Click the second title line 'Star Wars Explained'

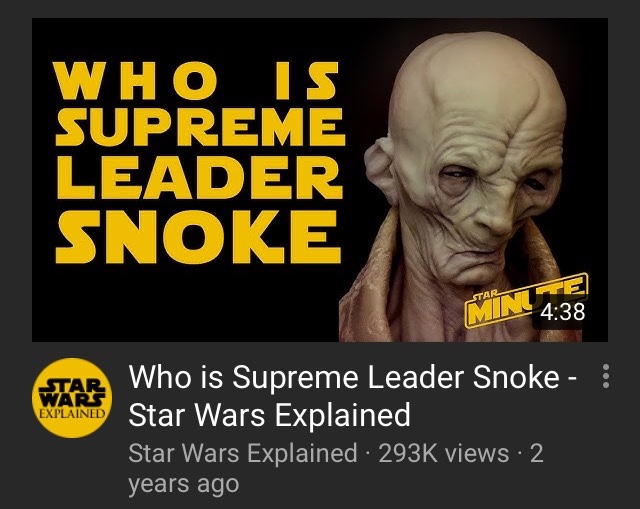[269, 415]
